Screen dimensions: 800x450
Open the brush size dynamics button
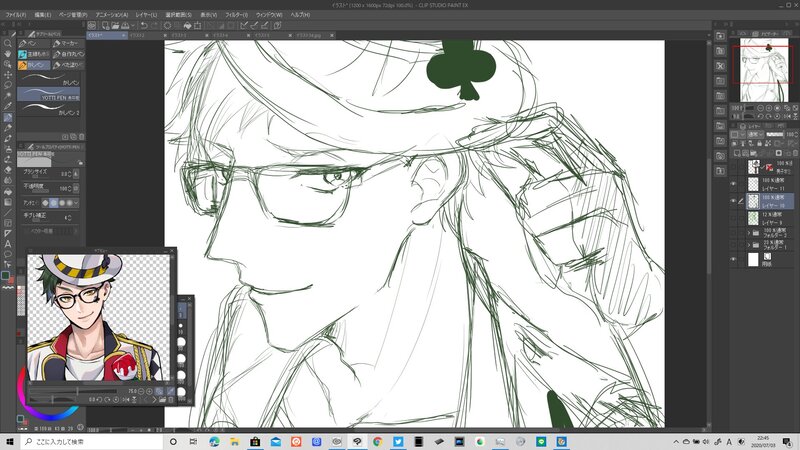click(76, 174)
